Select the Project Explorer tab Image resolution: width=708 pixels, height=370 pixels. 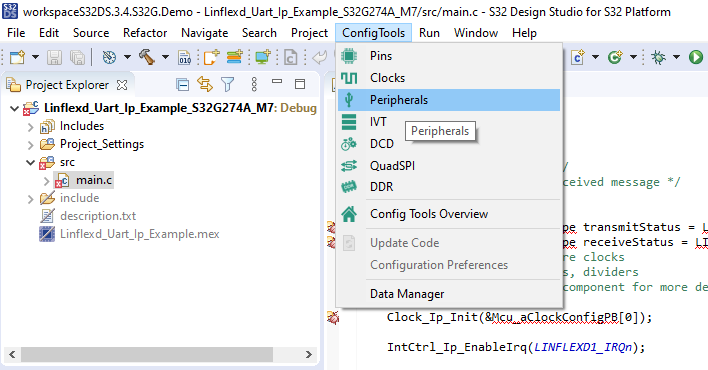[x=67, y=84]
